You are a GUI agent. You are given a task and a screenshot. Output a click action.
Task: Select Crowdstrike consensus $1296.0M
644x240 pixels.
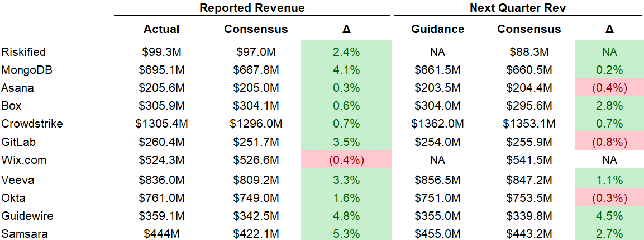pos(256,124)
